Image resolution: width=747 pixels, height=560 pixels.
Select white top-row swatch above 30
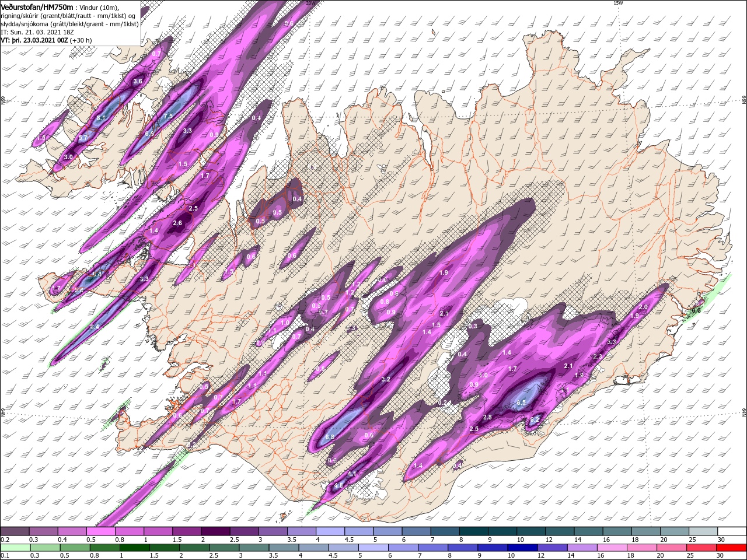pyautogui.click(x=732, y=531)
